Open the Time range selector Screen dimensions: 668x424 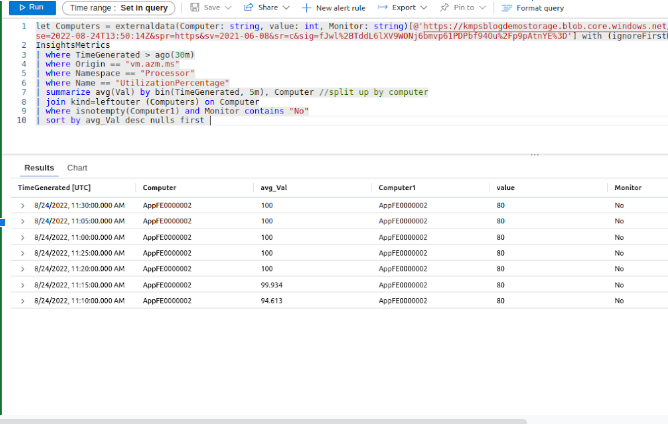click(x=118, y=8)
